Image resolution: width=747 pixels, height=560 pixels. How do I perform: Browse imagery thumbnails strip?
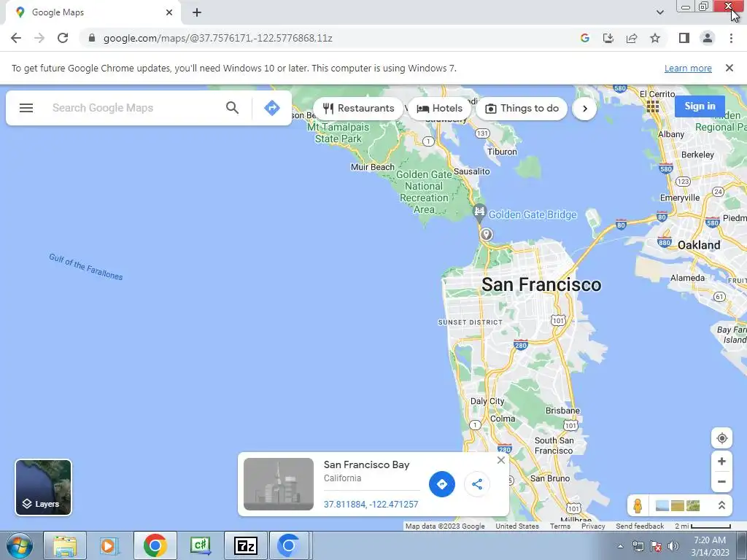(678, 505)
